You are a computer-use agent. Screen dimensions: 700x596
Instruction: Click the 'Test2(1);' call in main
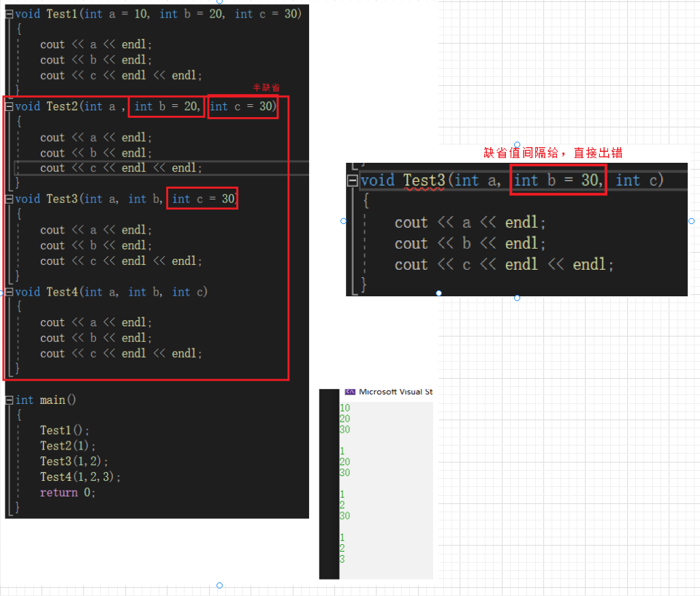tap(68, 446)
